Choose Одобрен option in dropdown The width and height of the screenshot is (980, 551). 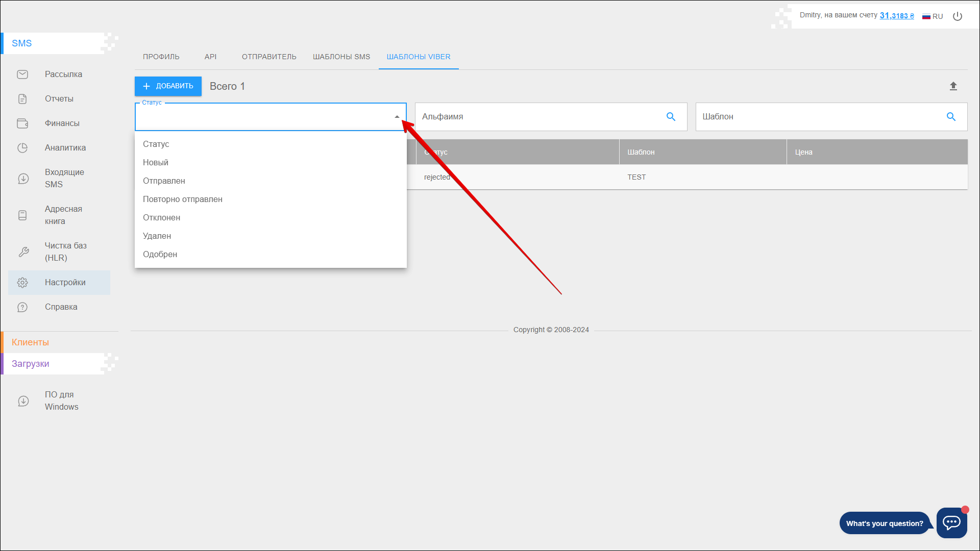(160, 255)
